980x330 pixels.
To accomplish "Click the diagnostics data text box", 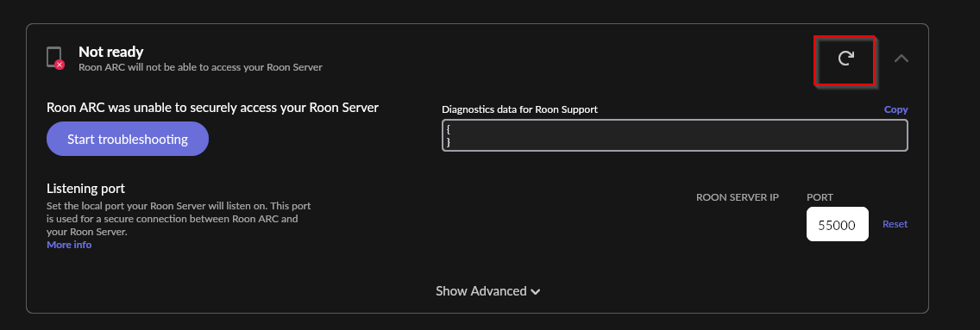I will [x=675, y=135].
